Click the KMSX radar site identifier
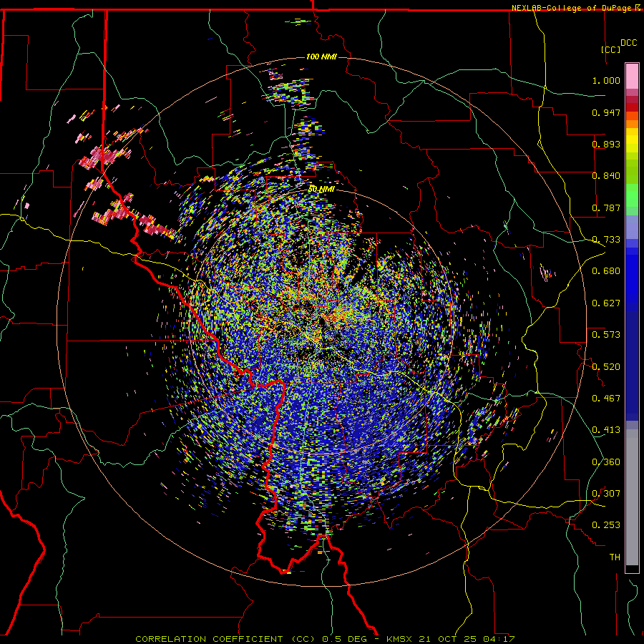644x644 pixels. 399,639
